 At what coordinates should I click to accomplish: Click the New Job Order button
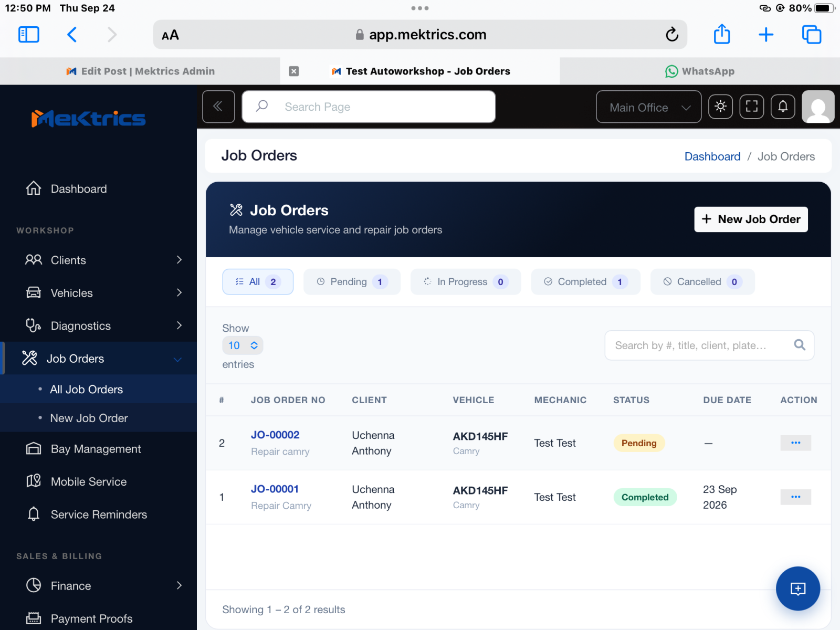point(751,219)
